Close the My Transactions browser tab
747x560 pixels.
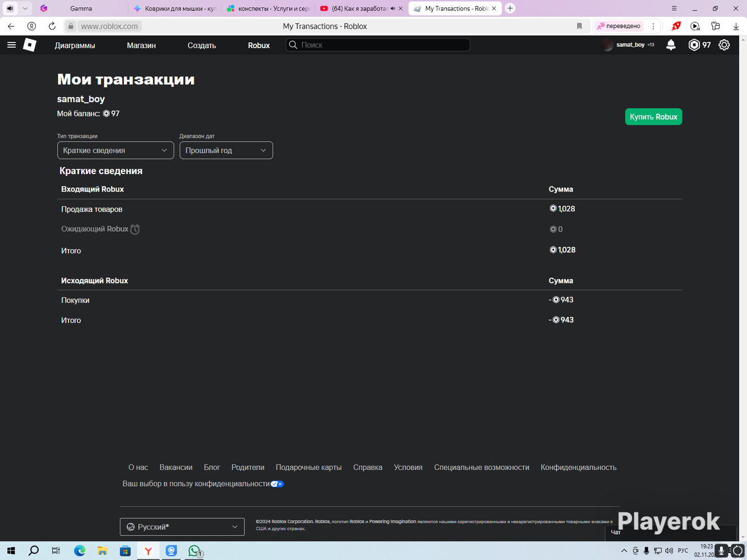494,8
